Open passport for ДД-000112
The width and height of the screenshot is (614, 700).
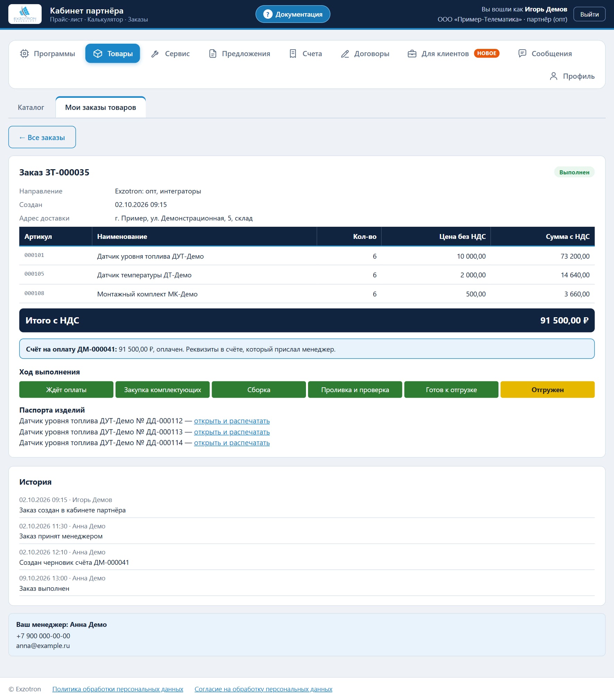click(232, 421)
